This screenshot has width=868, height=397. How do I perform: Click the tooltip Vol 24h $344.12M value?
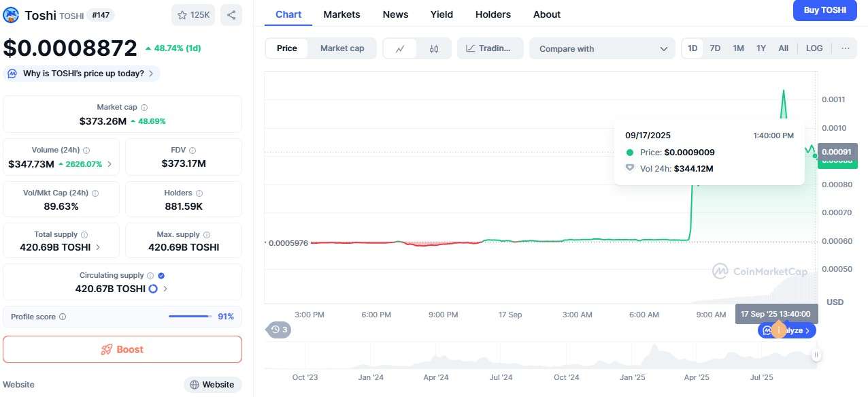click(x=694, y=169)
